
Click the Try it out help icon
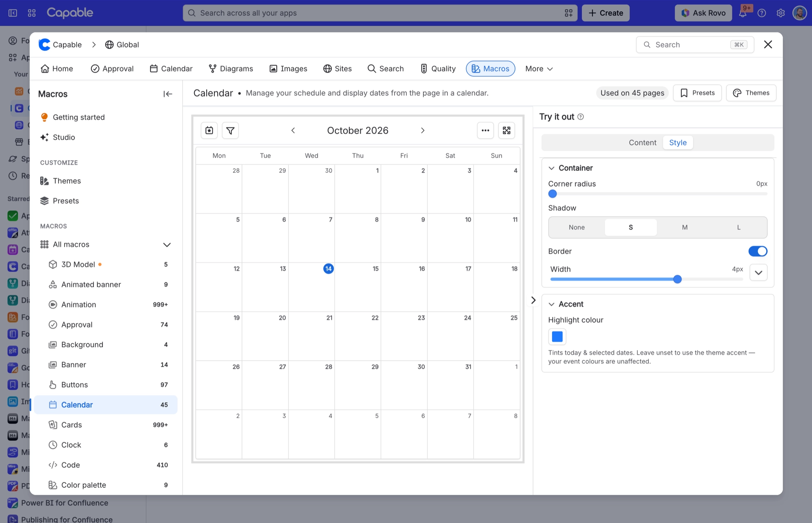pyautogui.click(x=581, y=117)
